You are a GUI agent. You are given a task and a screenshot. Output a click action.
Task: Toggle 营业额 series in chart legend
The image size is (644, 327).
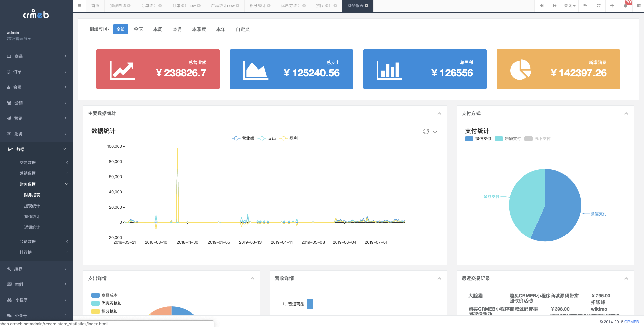pyautogui.click(x=243, y=138)
